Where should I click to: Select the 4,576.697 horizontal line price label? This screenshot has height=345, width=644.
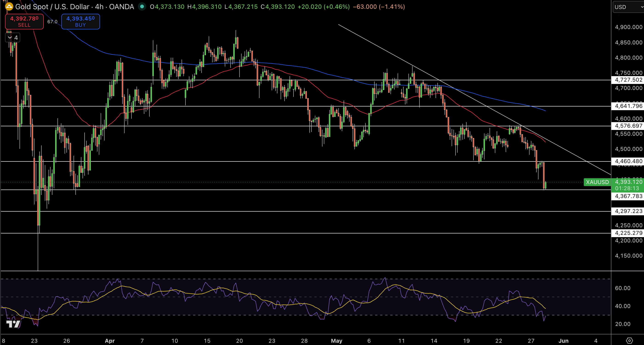pos(628,126)
